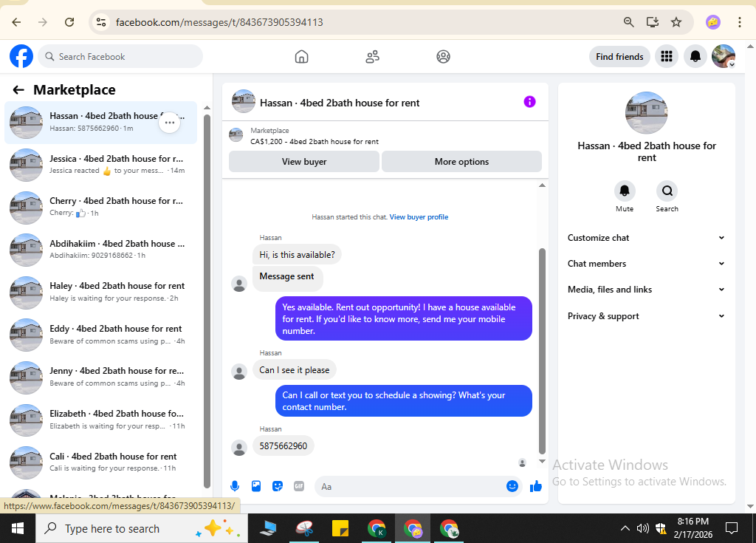This screenshot has height=543, width=756.
Task: Click the Find friends button
Action: [x=619, y=56]
